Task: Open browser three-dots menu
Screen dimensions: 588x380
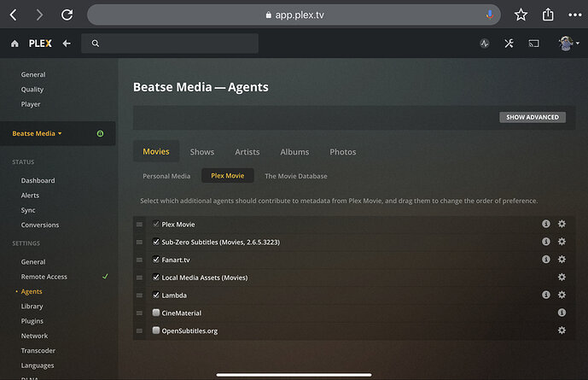Action: coord(575,15)
